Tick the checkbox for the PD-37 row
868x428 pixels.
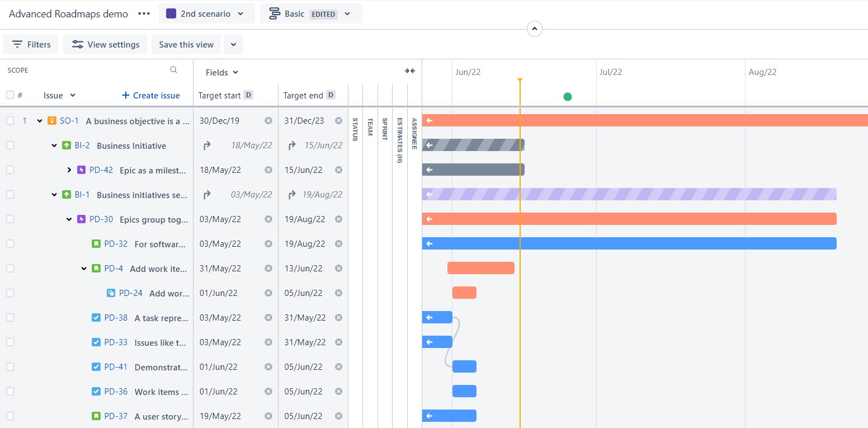point(10,416)
